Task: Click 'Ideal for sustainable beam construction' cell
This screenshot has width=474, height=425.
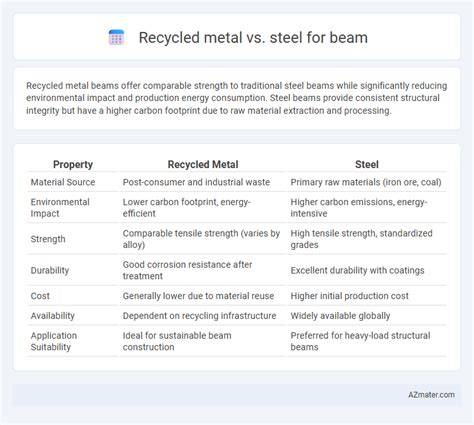Action: tap(177, 341)
